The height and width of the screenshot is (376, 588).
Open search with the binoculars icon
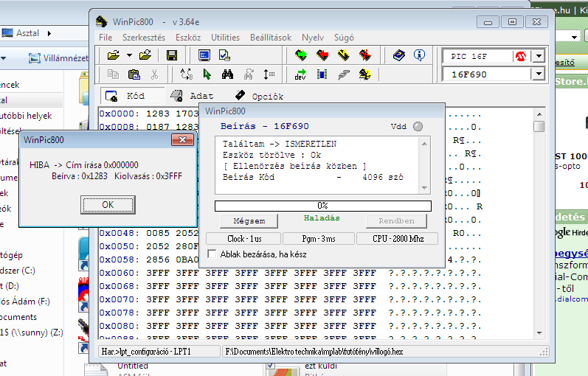pos(227,74)
